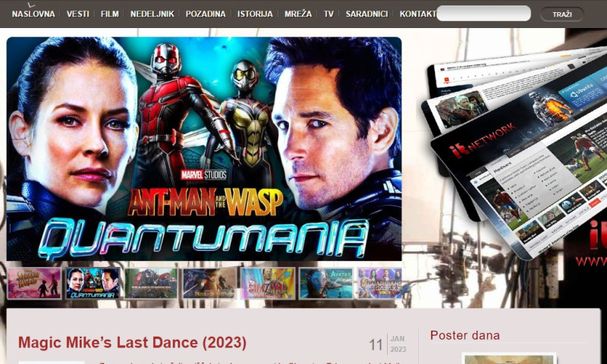Image resolution: width=607 pixels, height=364 pixels.
Task: Open the Nedeljnik menu item
Action: pos(152,14)
